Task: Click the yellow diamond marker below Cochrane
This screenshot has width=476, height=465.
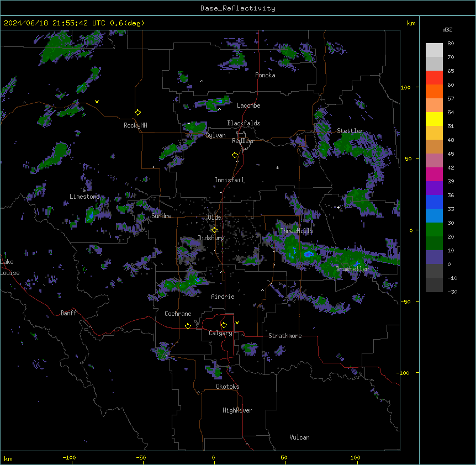Action: pos(188,326)
